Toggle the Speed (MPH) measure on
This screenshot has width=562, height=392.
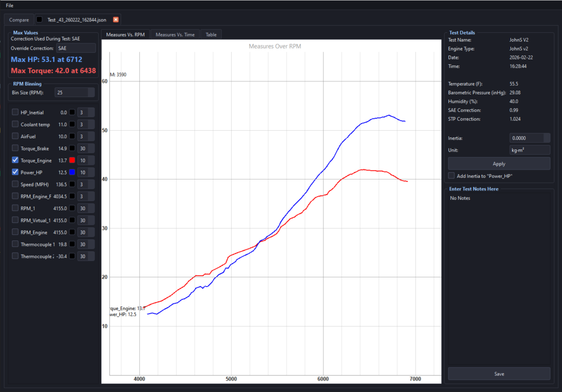15,184
